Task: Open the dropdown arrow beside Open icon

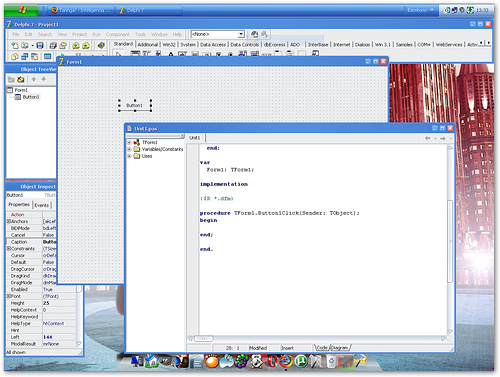Action: tap(32, 46)
